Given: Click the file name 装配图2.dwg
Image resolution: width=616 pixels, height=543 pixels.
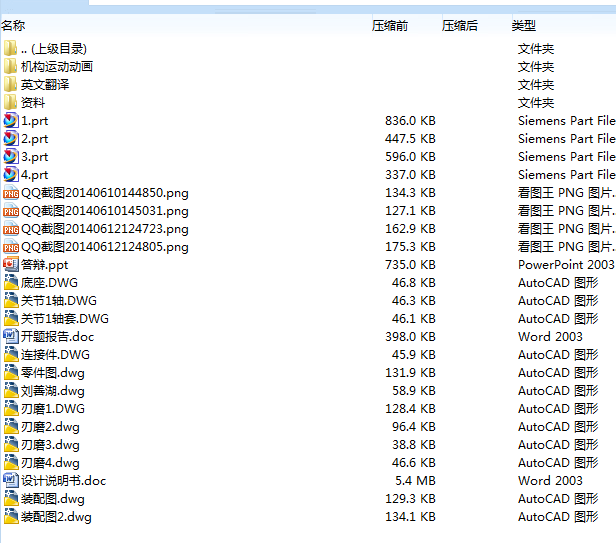Looking at the screenshot, I should point(56,517).
